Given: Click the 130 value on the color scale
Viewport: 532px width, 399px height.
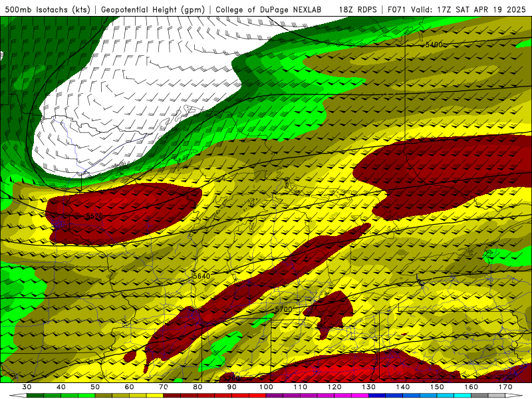Looking at the screenshot, I should (369, 387).
